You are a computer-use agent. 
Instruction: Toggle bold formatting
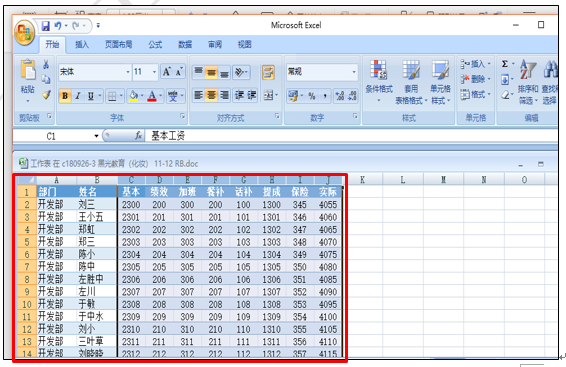click(x=65, y=96)
